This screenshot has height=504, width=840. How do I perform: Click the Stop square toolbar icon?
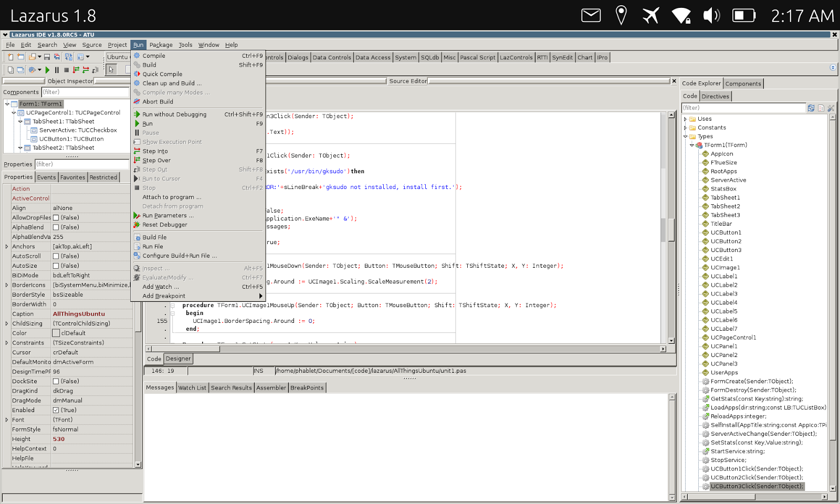click(x=66, y=70)
